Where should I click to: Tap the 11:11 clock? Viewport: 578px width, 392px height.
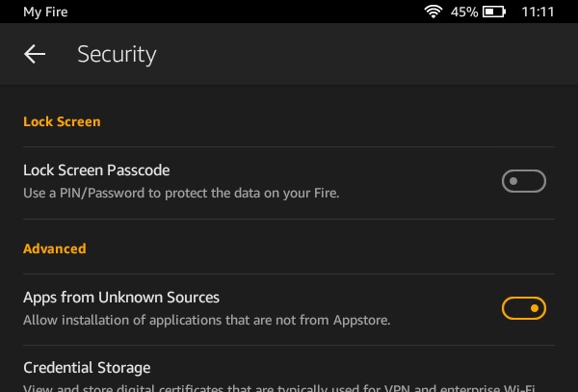(x=538, y=12)
